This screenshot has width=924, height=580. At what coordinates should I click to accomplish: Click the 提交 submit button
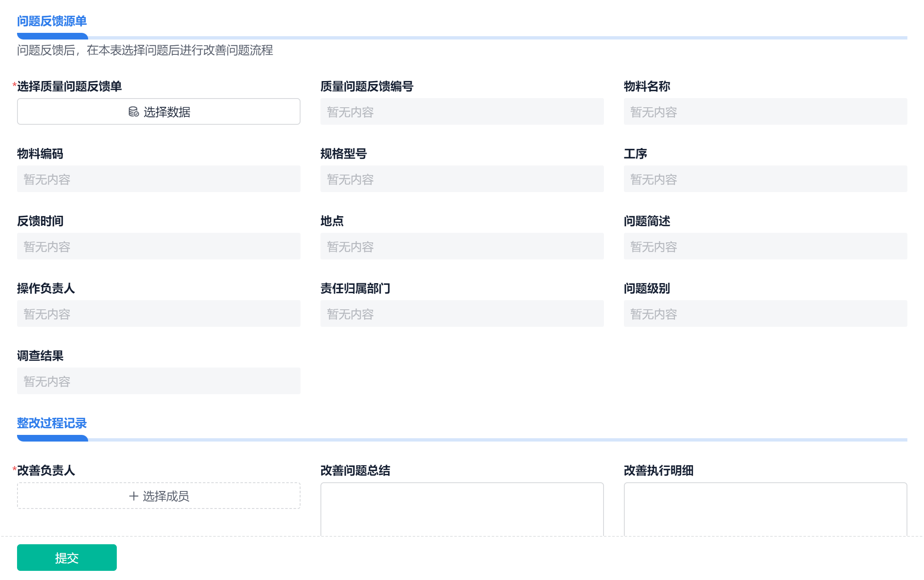tap(67, 558)
